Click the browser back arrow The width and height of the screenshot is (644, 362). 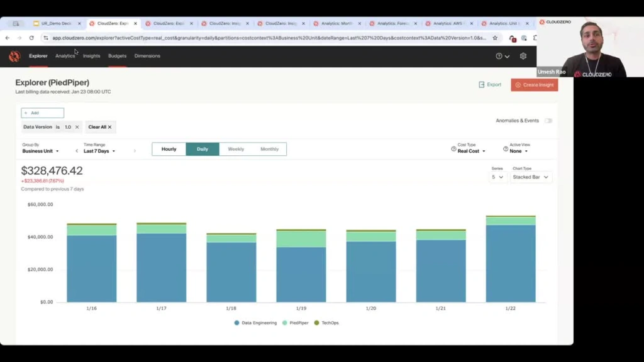8,38
